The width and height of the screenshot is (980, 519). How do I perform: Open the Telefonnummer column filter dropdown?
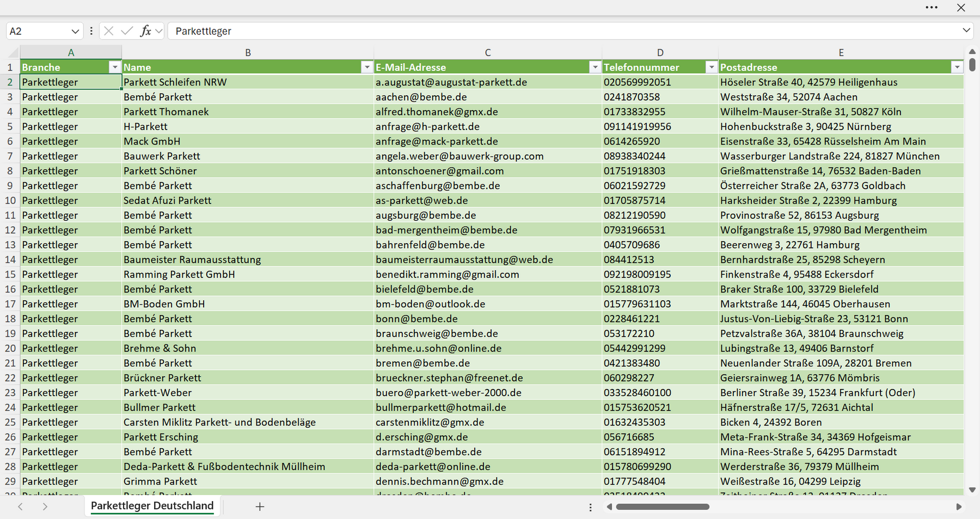tap(711, 67)
